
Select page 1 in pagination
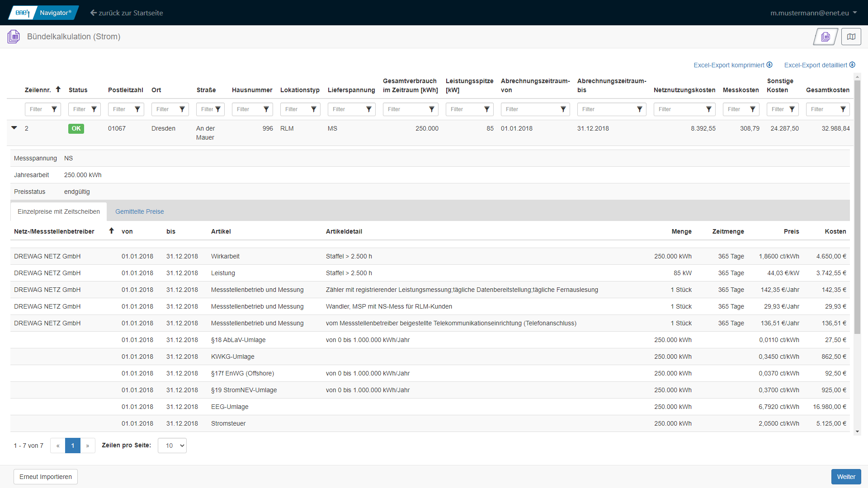coord(73,446)
